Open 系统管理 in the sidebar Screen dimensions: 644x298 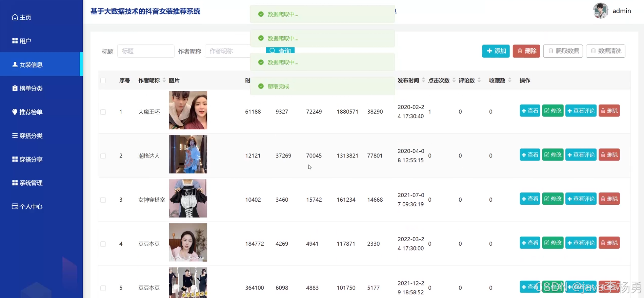point(41,183)
